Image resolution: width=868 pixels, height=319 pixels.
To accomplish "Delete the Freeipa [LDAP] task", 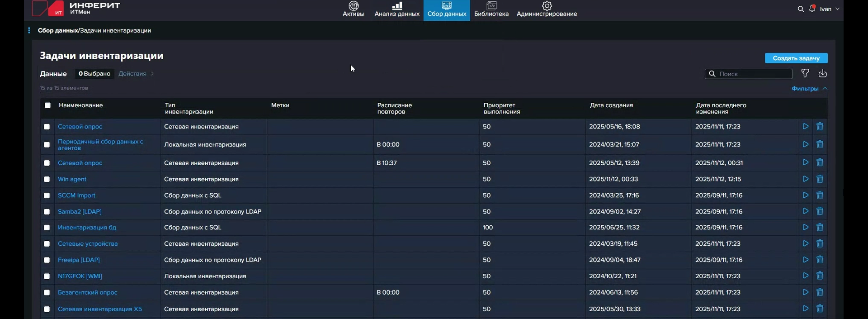I will coord(820,260).
